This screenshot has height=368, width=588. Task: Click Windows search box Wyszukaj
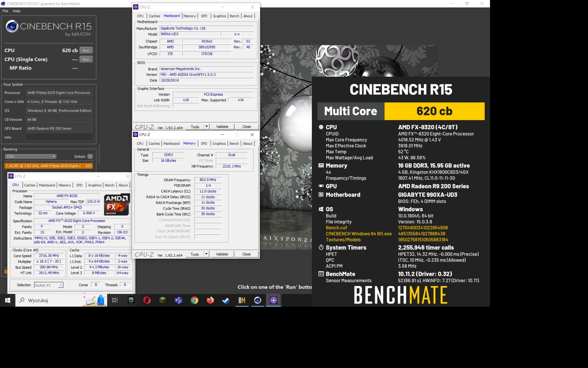[61, 300]
